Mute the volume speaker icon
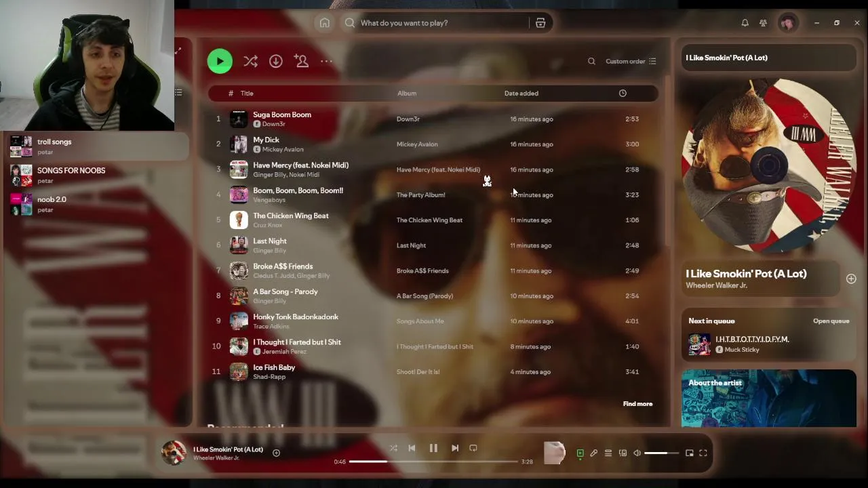868x488 pixels. point(637,453)
